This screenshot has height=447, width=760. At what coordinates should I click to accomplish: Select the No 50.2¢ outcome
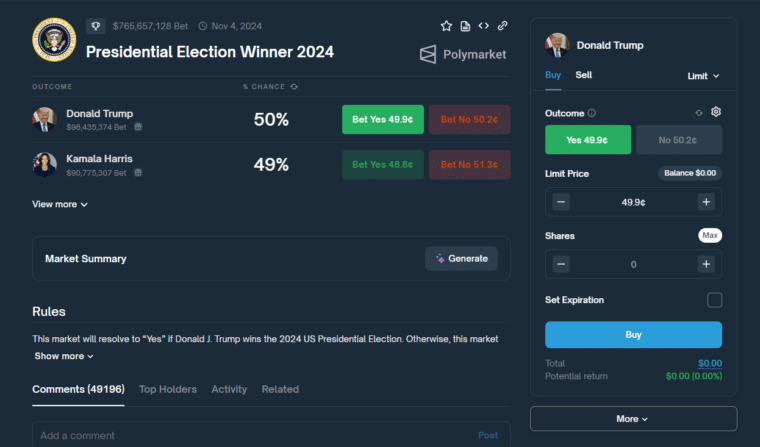(x=678, y=140)
